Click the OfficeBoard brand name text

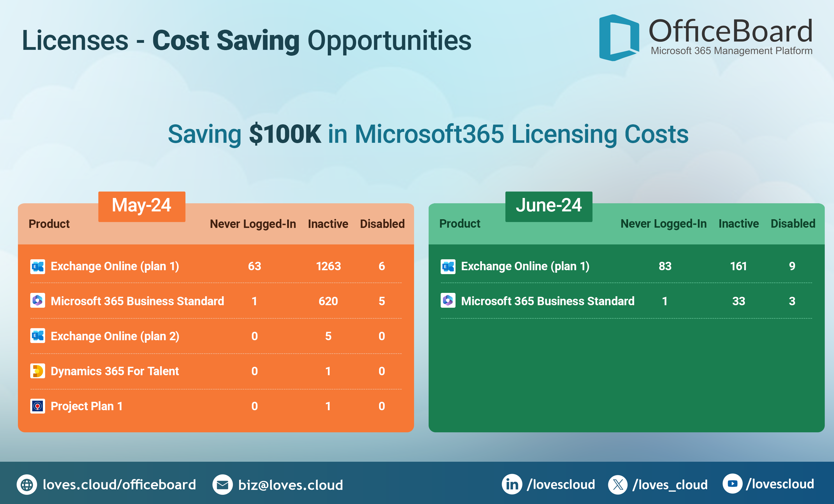[730, 31]
